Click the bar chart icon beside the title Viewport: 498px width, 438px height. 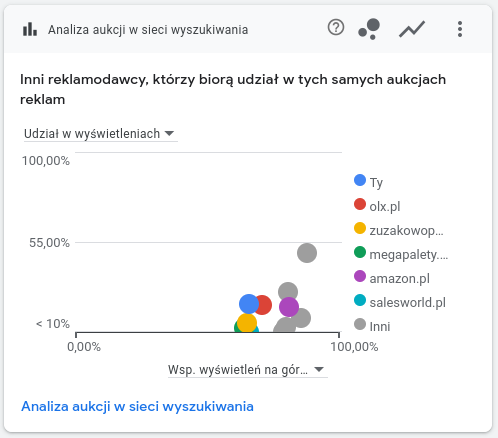coord(30,29)
